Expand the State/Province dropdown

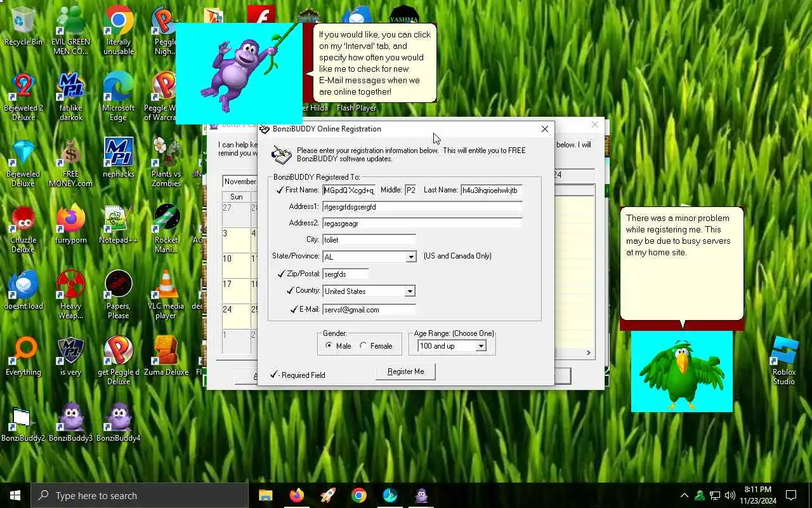(x=410, y=257)
